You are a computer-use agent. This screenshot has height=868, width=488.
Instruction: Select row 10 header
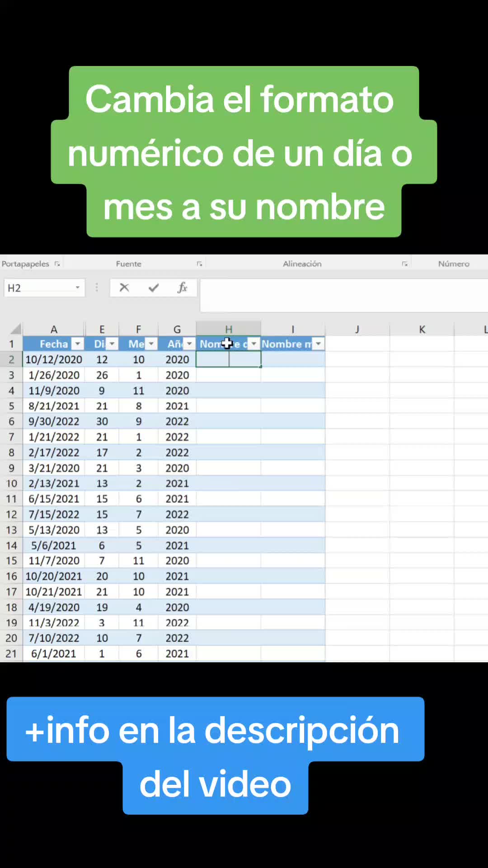pyautogui.click(x=11, y=483)
